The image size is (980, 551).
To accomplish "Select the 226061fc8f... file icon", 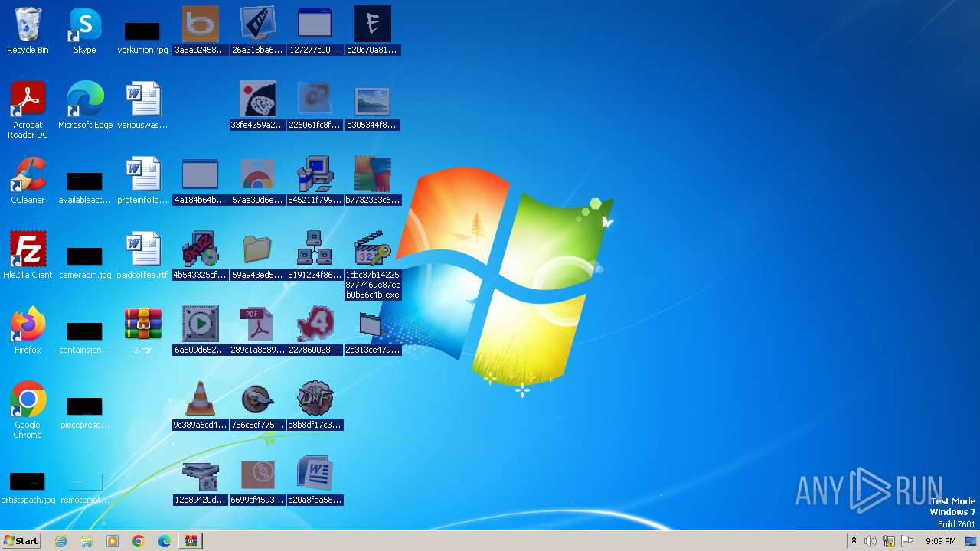I will coord(315,99).
